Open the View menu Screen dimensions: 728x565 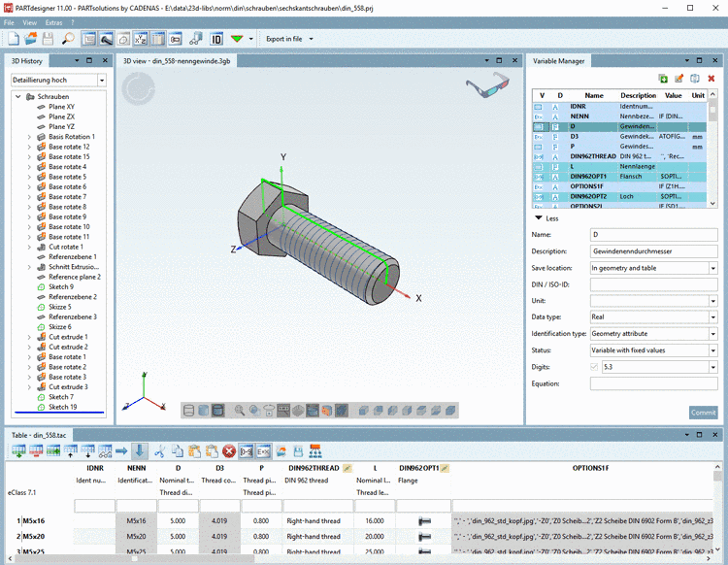click(x=30, y=21)
